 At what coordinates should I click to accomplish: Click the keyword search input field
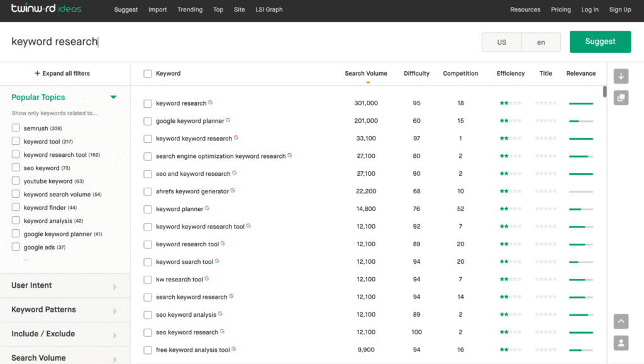(x=239, y=42)
